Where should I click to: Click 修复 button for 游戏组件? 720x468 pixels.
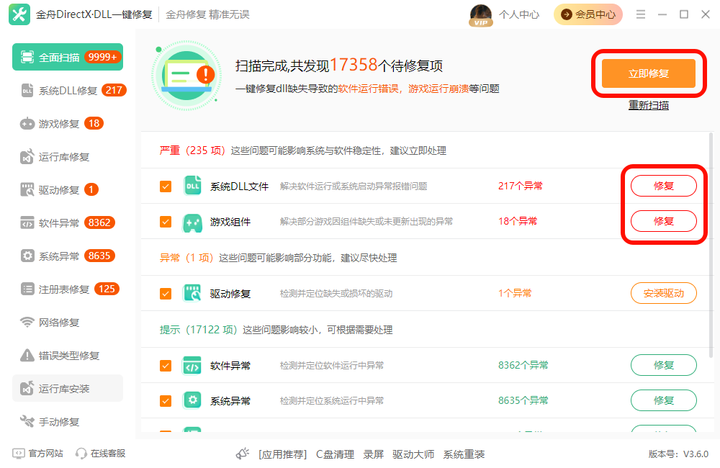[664, 221]
